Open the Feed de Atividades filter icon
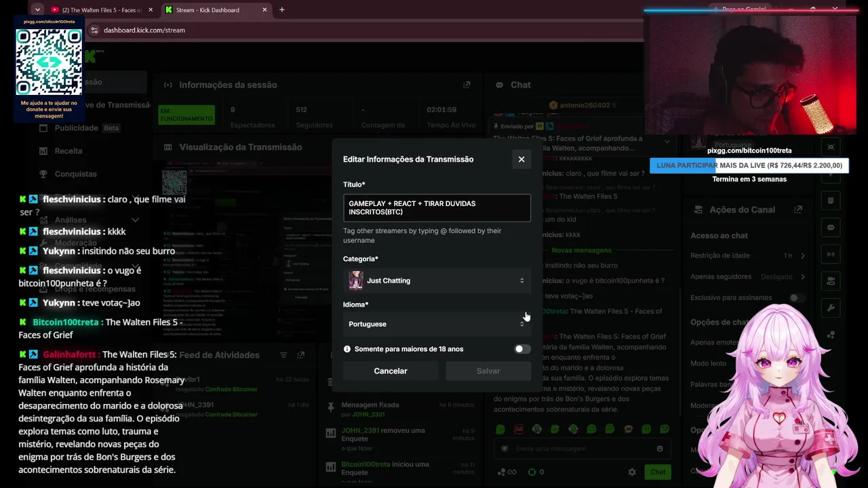 pyautogui.click(x=283, y=354)
